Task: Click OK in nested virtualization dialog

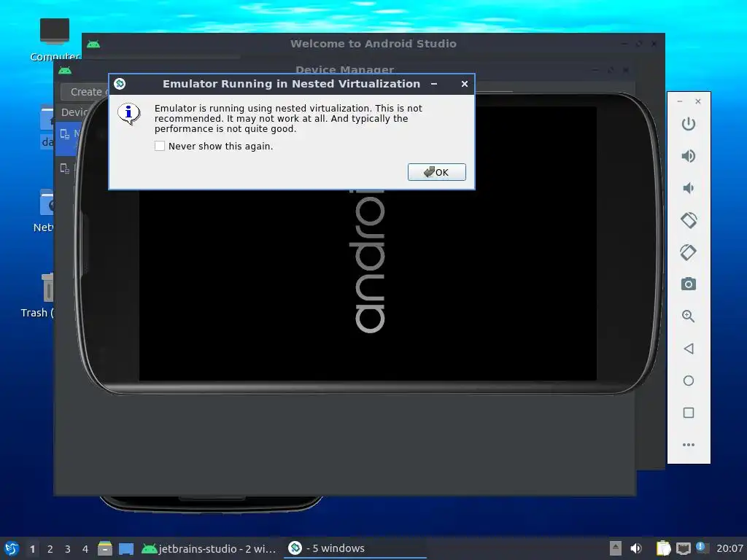Action: [437, 172]
